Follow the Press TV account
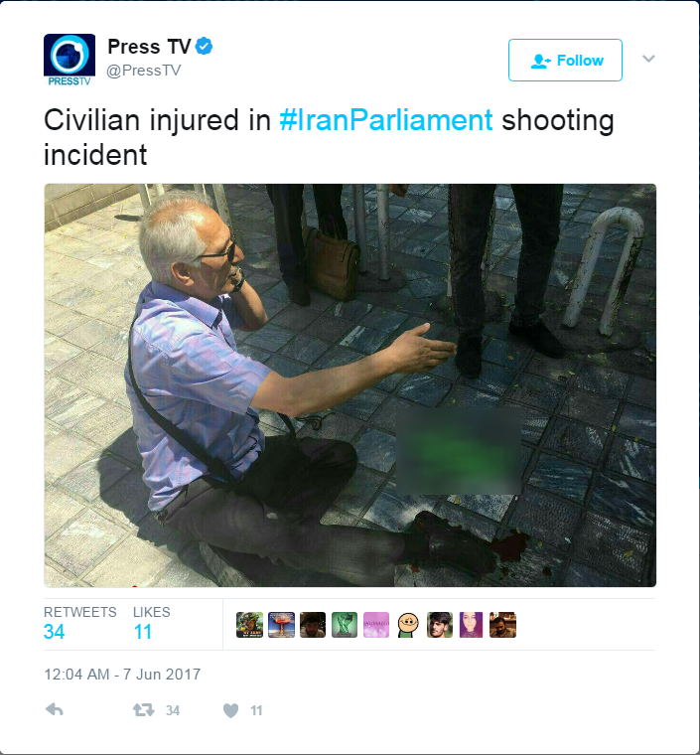 tap(565, 61)
